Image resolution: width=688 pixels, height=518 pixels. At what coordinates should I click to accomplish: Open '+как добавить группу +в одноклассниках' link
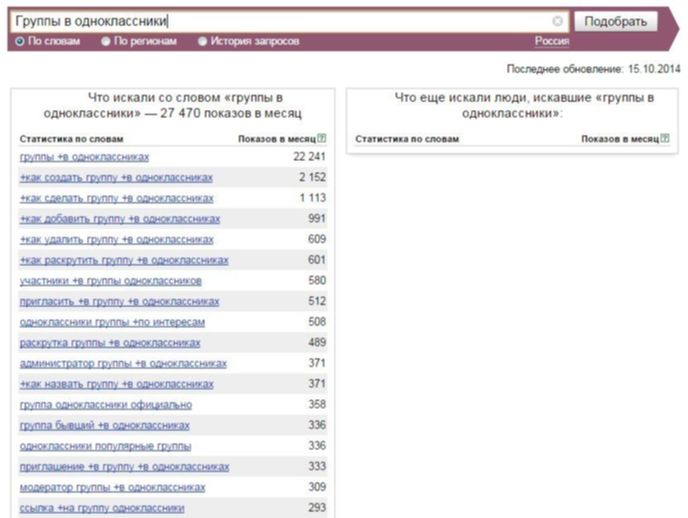[120, 219]
